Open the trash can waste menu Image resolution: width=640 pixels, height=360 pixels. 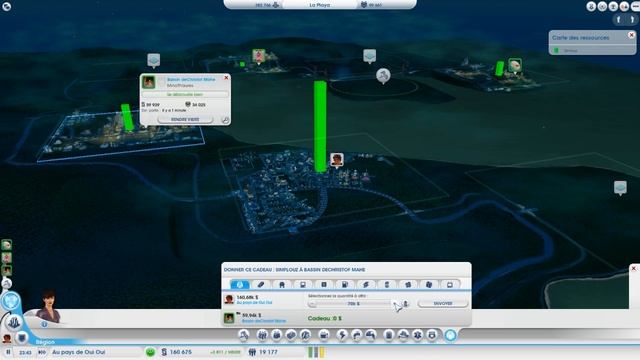point(389,336)
